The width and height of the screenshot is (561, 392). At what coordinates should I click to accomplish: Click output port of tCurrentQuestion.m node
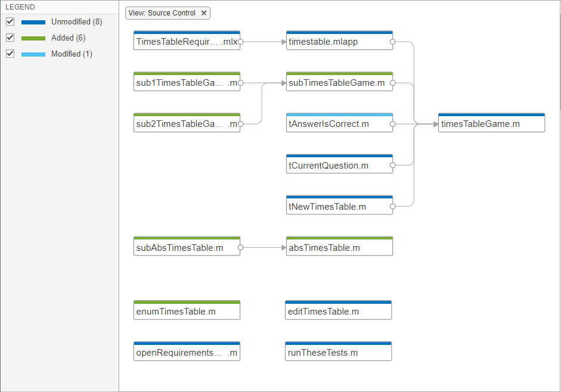[x=393, y=165]
